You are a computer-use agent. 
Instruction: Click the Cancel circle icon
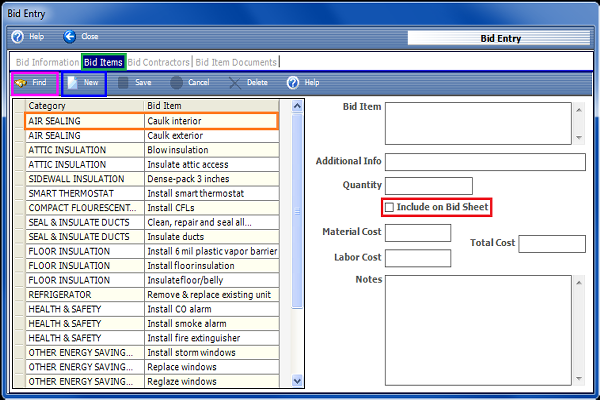pyautogui.click(x=176, y=83)
